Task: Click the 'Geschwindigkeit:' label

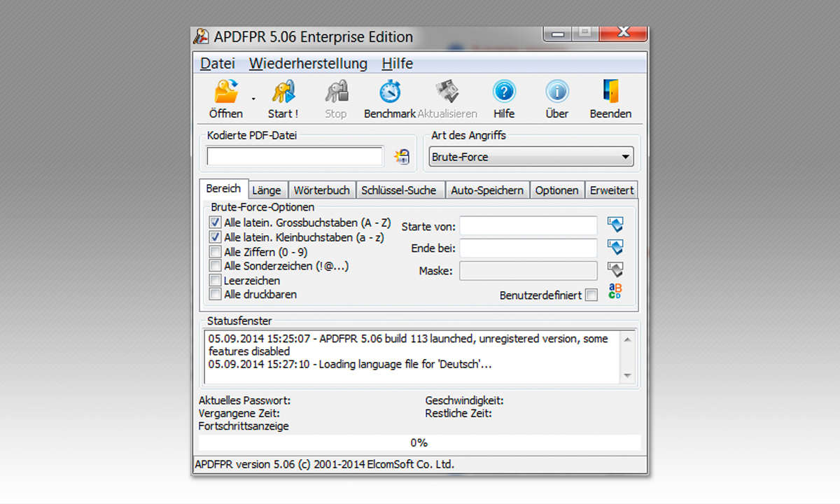Action: click(x=465, y=401)
